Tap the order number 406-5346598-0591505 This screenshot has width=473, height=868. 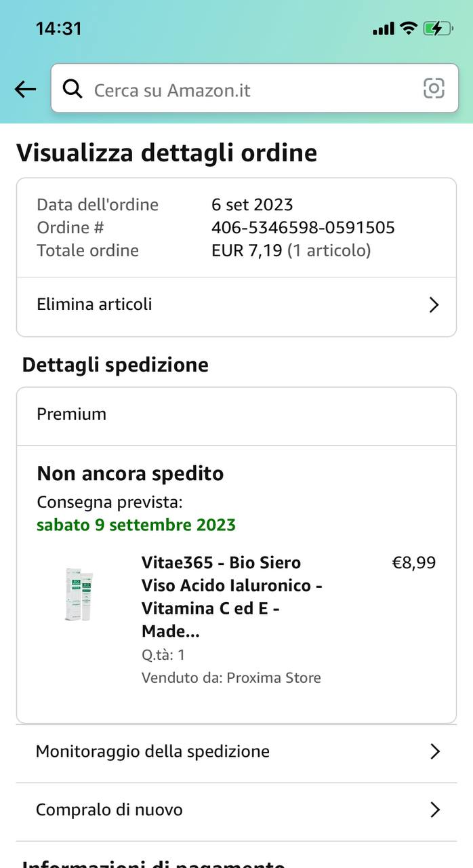pyautogui.click(x=303, y=227)
